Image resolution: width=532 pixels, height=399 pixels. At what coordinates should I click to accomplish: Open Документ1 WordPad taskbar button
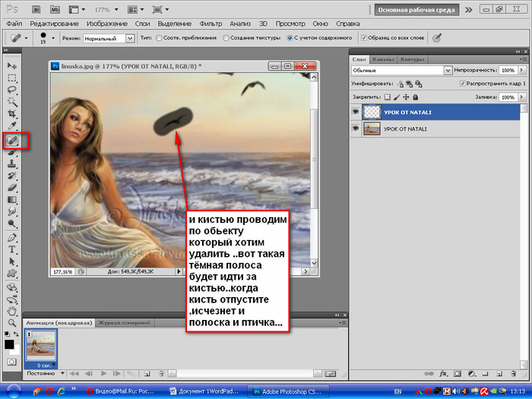204,391
